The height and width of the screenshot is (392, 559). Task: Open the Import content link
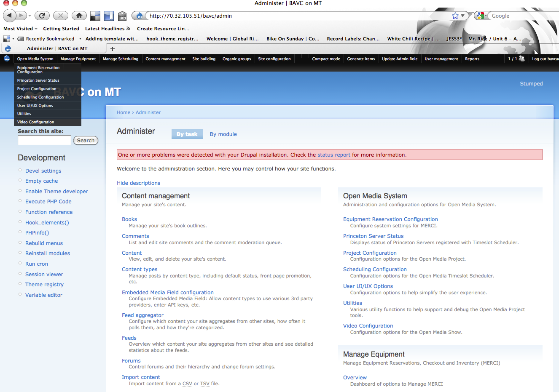coord(141,377)
